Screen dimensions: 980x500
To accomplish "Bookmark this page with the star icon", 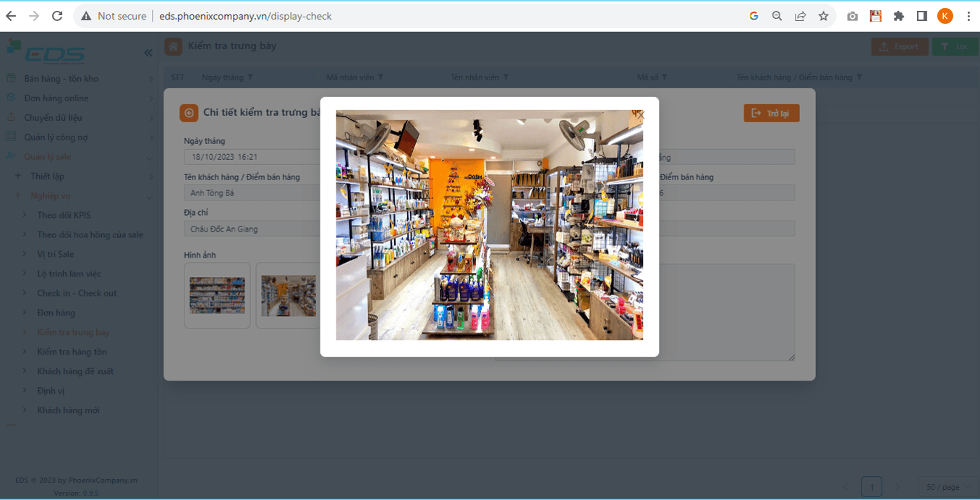I will [x=823, y=16].
